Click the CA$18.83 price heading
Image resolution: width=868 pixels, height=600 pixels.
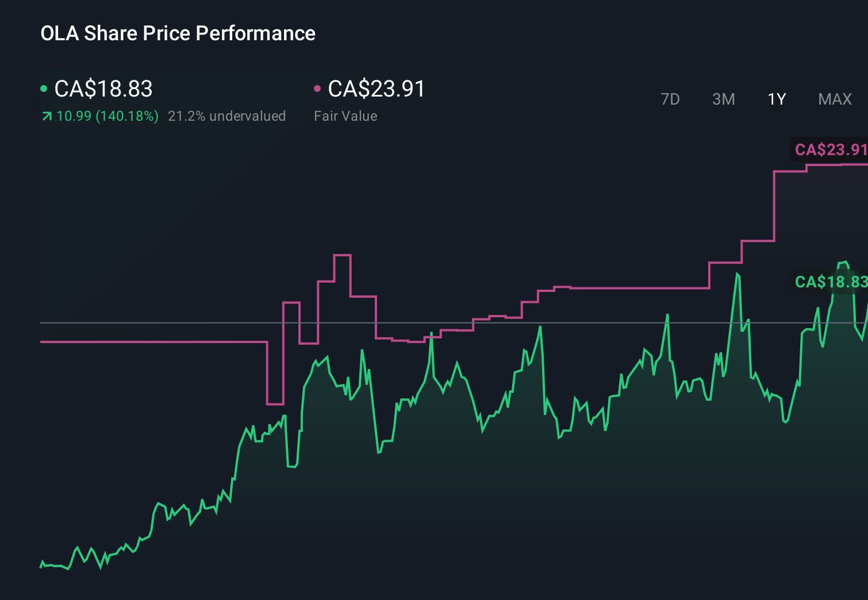tap(102, 89)
